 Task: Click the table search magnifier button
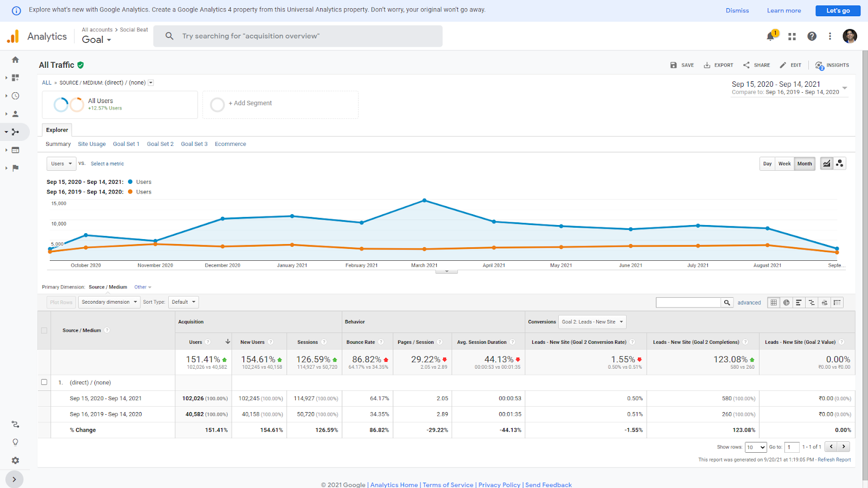click(727, 303)
